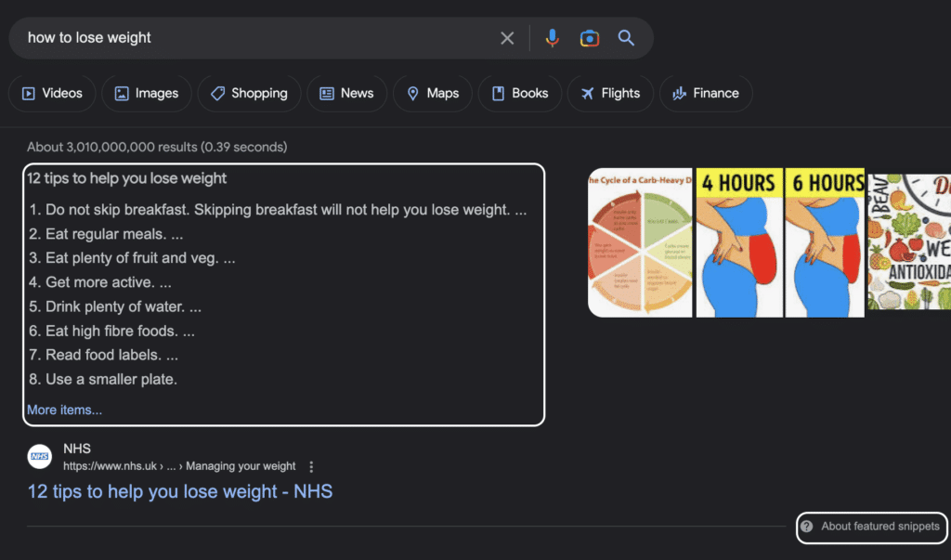951x560 pixels.
Task: Click the magnifying glass search icon
Action: [626, 38]
